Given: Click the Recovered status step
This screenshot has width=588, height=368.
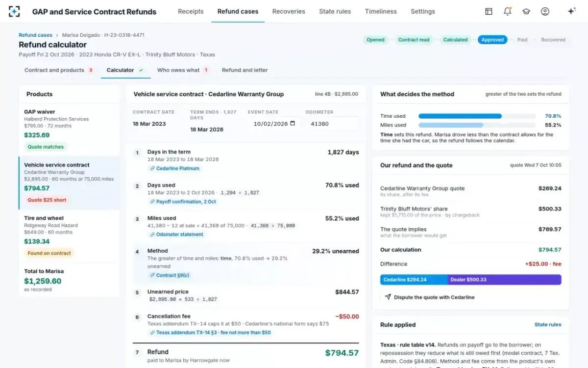Looking at the screenshot, I should pyautogui.click(x=553, y=40).
